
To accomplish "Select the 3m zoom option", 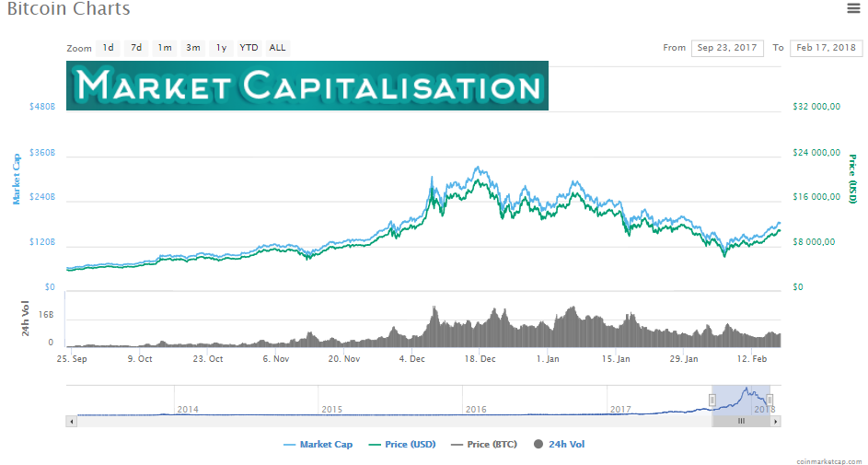I will click(193, 47).
